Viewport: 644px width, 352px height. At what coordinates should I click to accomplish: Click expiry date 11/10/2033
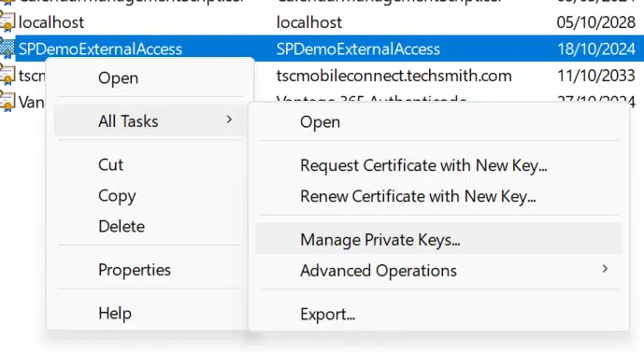596,76
